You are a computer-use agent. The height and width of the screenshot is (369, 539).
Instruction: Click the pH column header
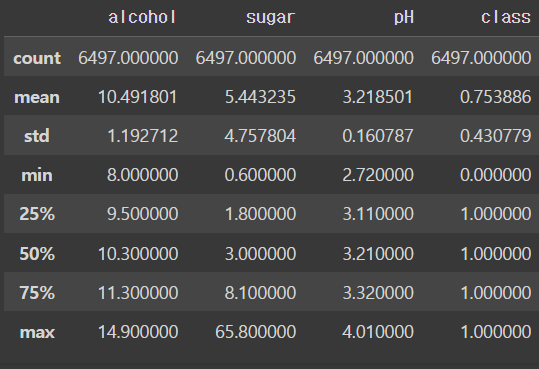click(404, 18)
